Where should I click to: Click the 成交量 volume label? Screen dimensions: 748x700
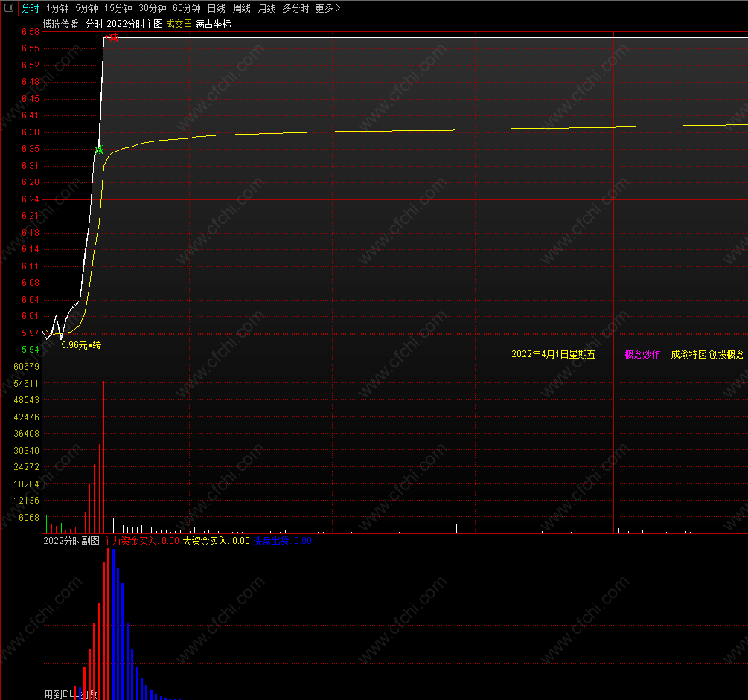[179, 24]
